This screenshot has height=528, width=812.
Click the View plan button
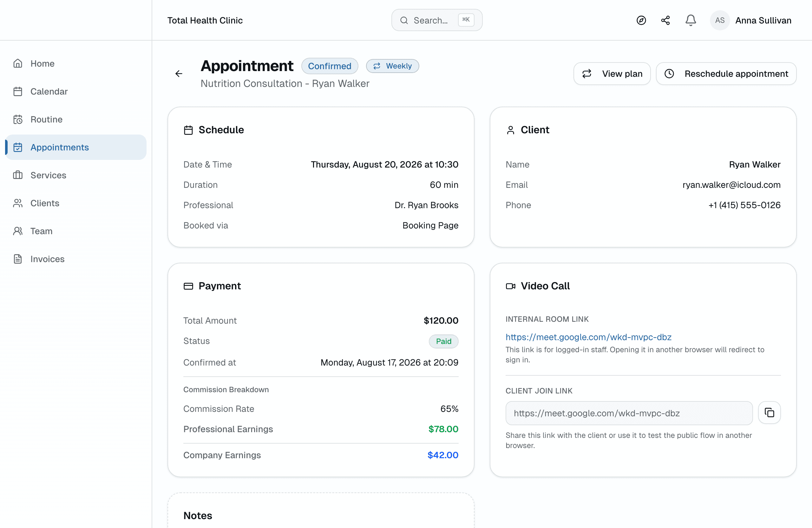pos(612,74)
